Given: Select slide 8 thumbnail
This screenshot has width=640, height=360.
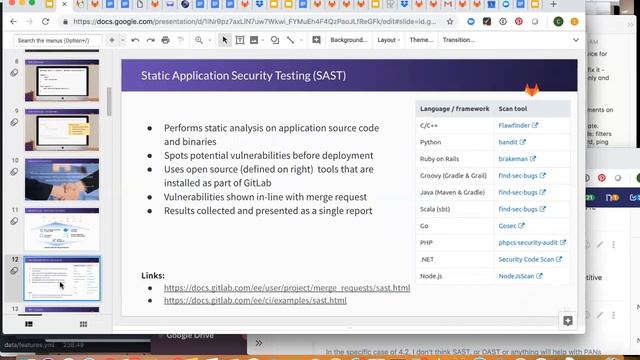Looking at the screenshot, I should pos(62,80).
